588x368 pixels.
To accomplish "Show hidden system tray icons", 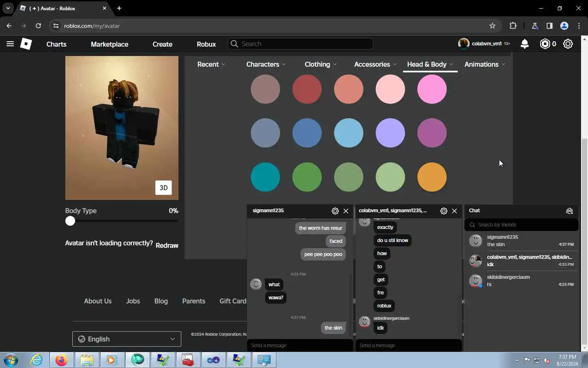I will click(517, 360).
